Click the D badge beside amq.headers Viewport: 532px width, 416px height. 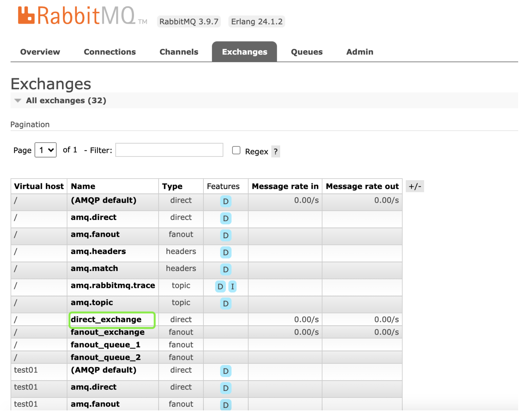coord(226,253)
